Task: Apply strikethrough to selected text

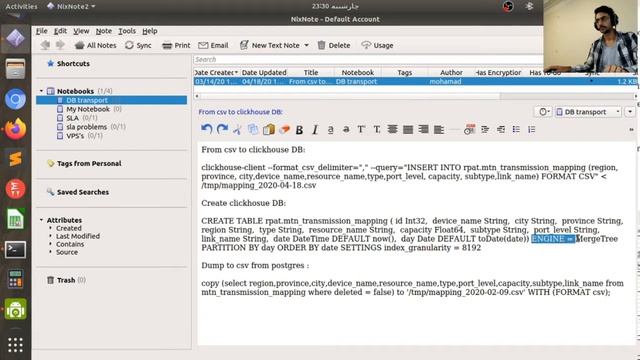Action: (346, 130)
